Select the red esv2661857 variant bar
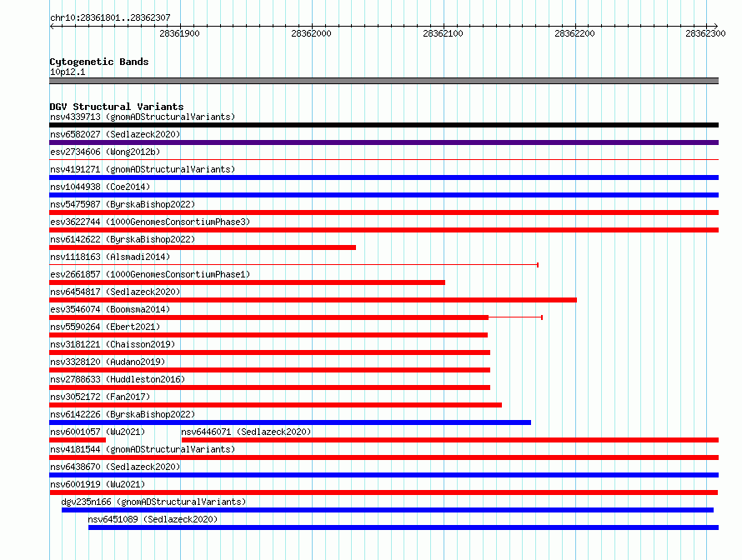Screen dimensions: 742x560 [247, 282]
